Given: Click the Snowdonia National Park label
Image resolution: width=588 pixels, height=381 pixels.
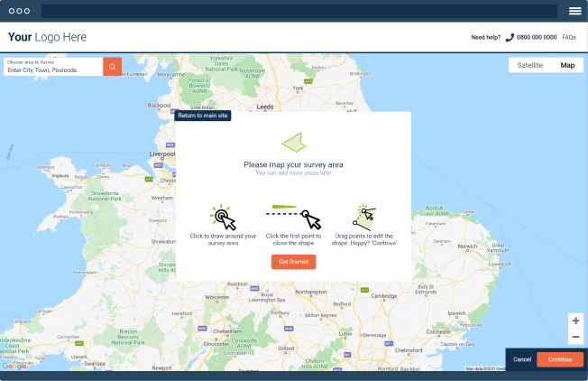Looking at the screenshot, I should point(105,196).
